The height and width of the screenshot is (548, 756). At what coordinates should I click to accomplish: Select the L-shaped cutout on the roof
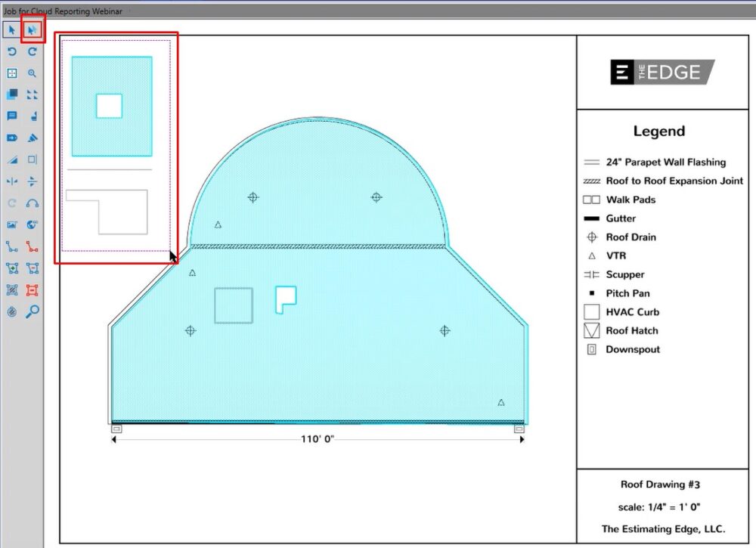tap(283, 298)
